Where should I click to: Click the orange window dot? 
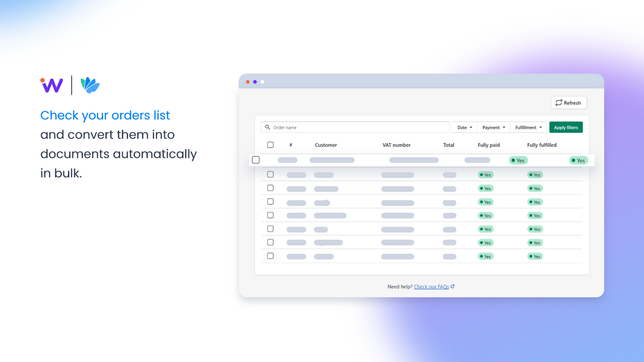click(248, 81)
